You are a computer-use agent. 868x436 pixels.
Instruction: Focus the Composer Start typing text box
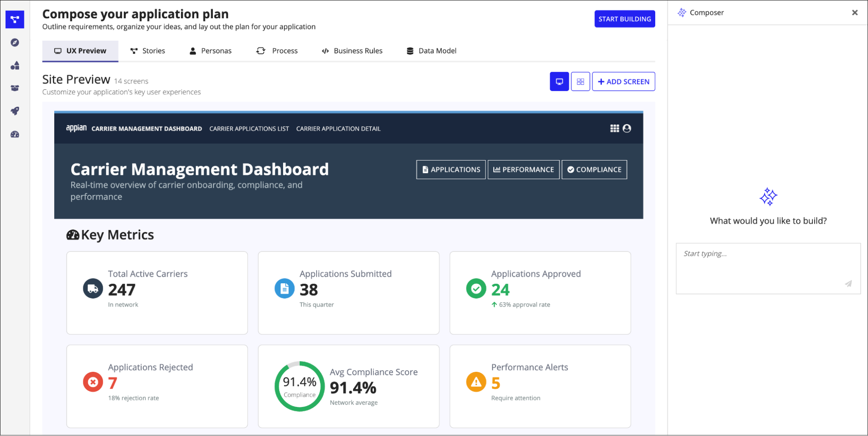pos(768,269)
